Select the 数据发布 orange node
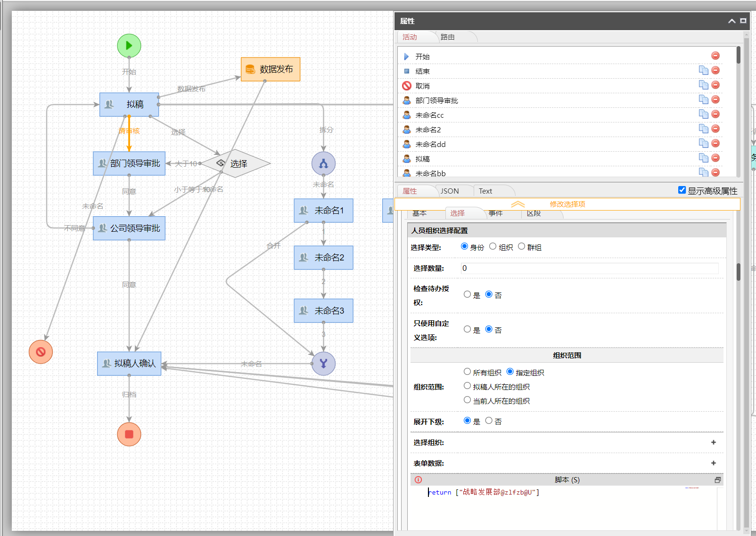The width and height of the screenshot is (756, 536). [x=271, y=69]
